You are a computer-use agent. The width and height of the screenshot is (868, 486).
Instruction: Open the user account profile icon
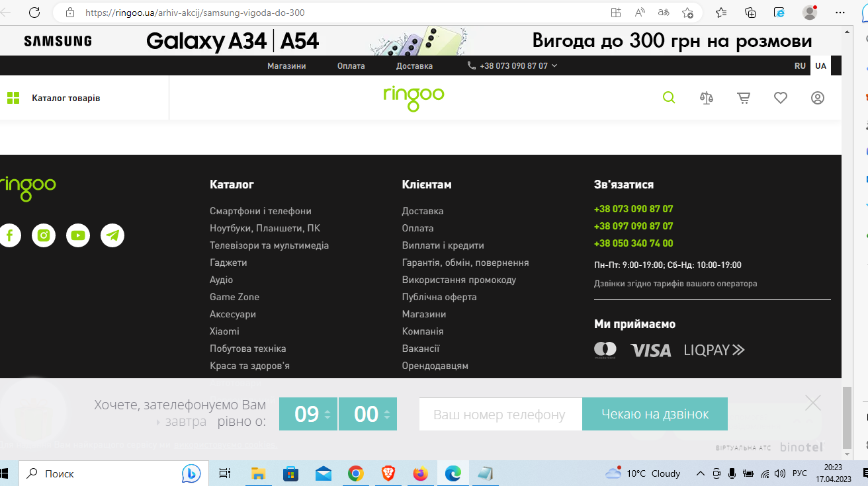(x=818, y=98)
